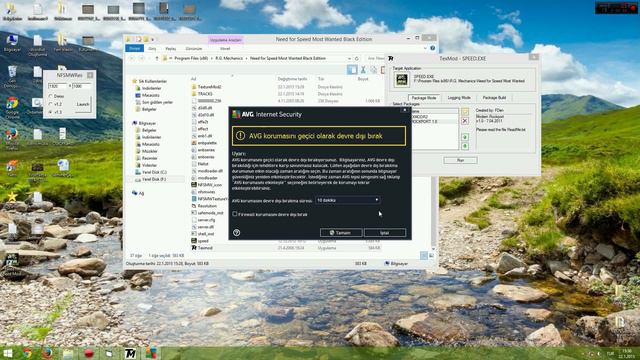This screenshot has height=360, width=640.
Task: Select the TRACKS folder in file list
Action: coord(205,94)
